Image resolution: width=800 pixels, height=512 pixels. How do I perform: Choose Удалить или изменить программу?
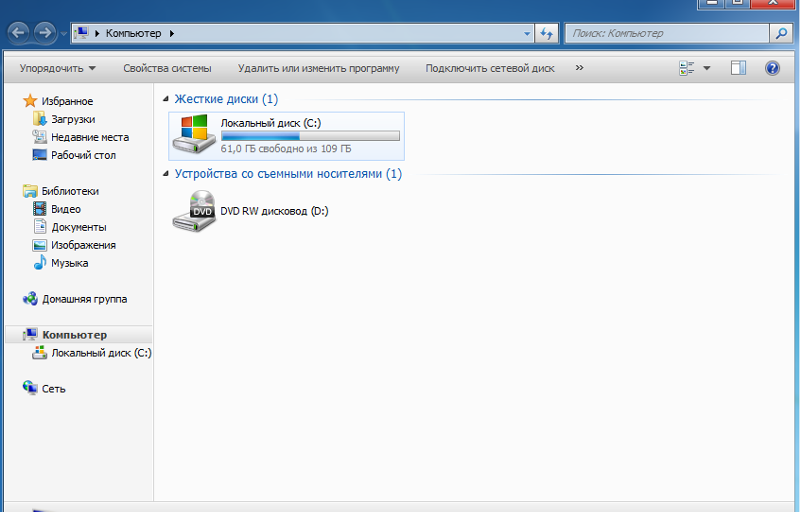pyautogui.click(x=318, y=68)
